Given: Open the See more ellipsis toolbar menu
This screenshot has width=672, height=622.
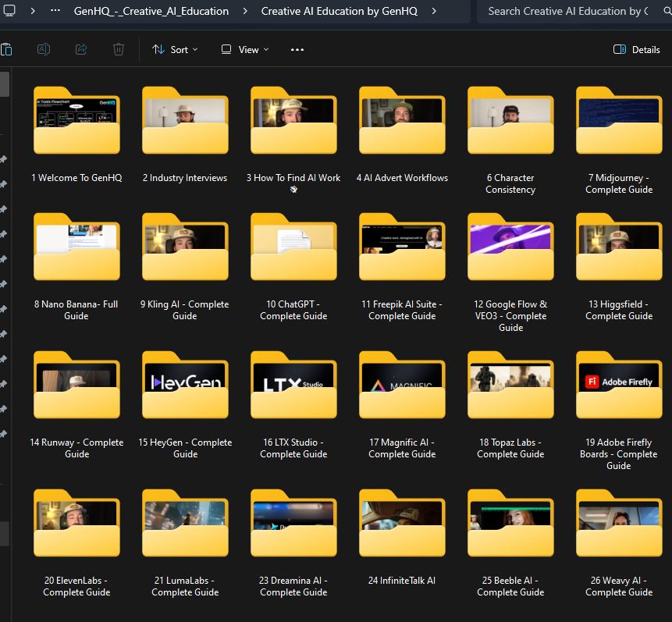Looking at the screenshot, I should [297, 49].
